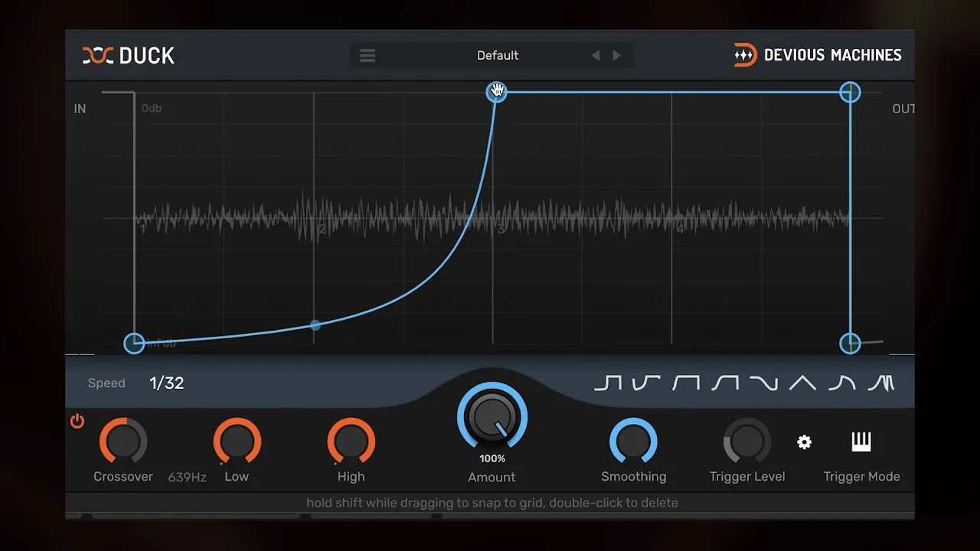The height and width of the screenshot is (551, 980).
Task: Open the preset hamburger menu
Action: click(367, 56)
